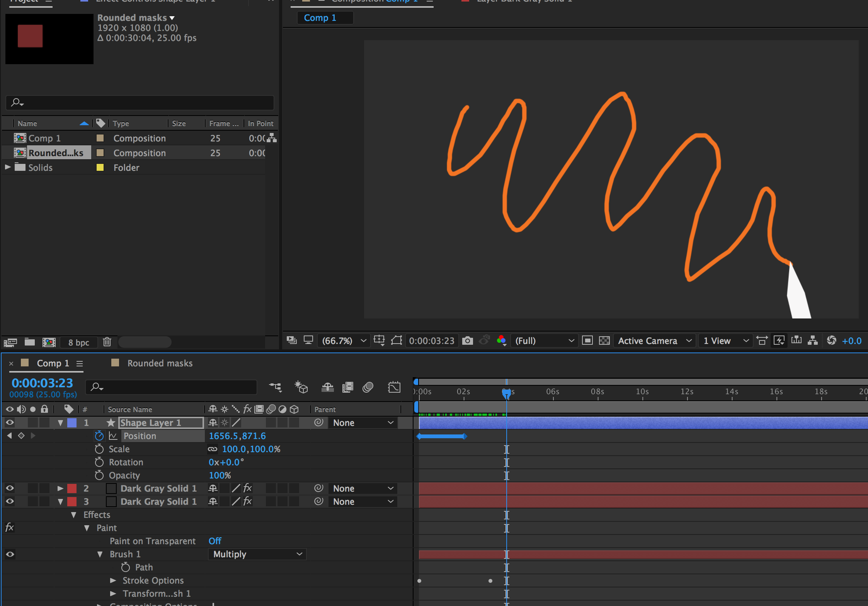This screenshot has height=606, width=868.
Task: Open the Graph Editor in timeline
Action: (x=394, y=387)
